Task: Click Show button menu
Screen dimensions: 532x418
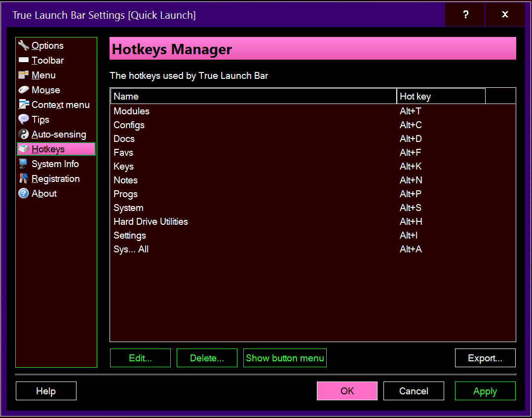Action: click(285, 358)
